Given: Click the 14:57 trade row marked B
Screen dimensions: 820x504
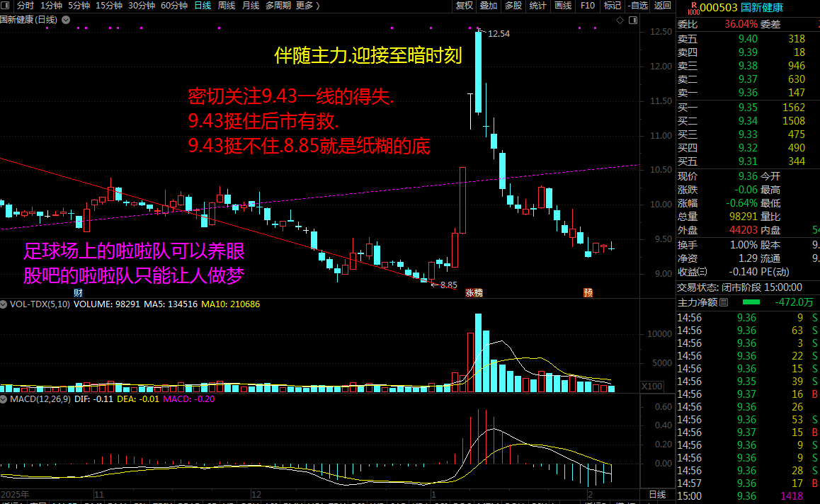Looking at the screenshot, I should (x=748, y=483).
